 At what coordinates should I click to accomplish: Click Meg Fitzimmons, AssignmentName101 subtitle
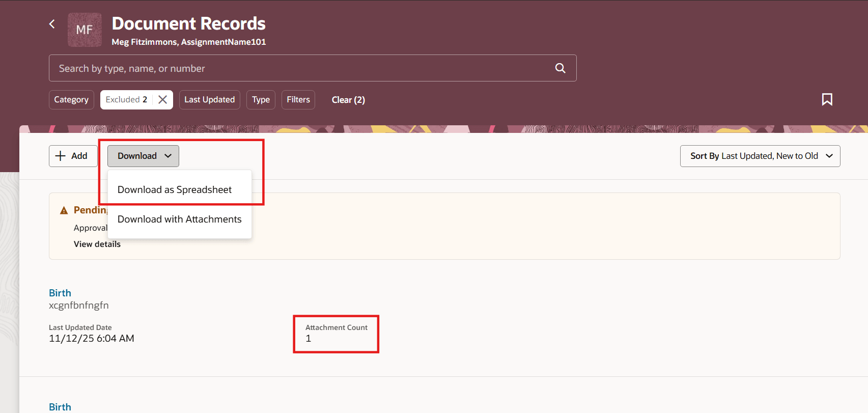click(189, 42)
